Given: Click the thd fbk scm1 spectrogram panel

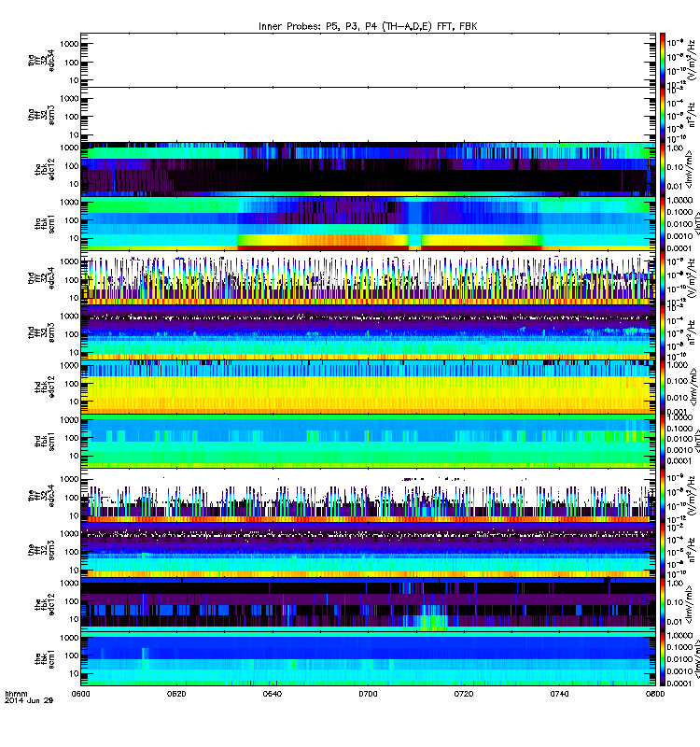Looking at the screenshot, I should pos(368,441).
